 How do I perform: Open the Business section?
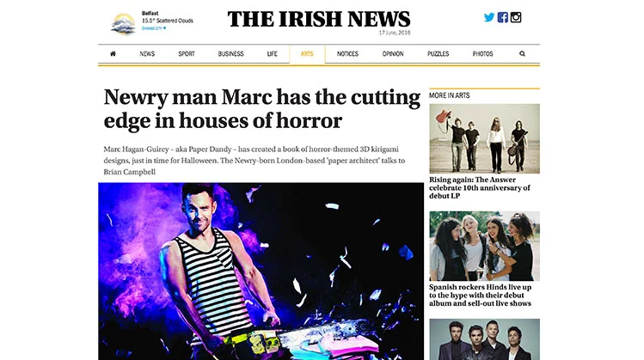tap(230, 54)
